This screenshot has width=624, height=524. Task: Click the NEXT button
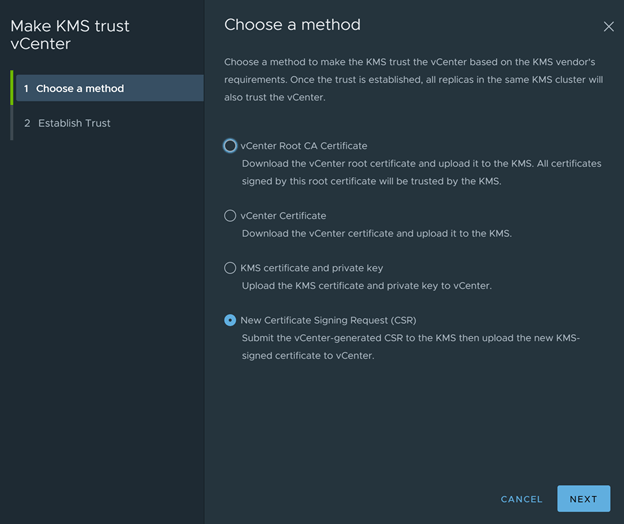coord(583,499)
